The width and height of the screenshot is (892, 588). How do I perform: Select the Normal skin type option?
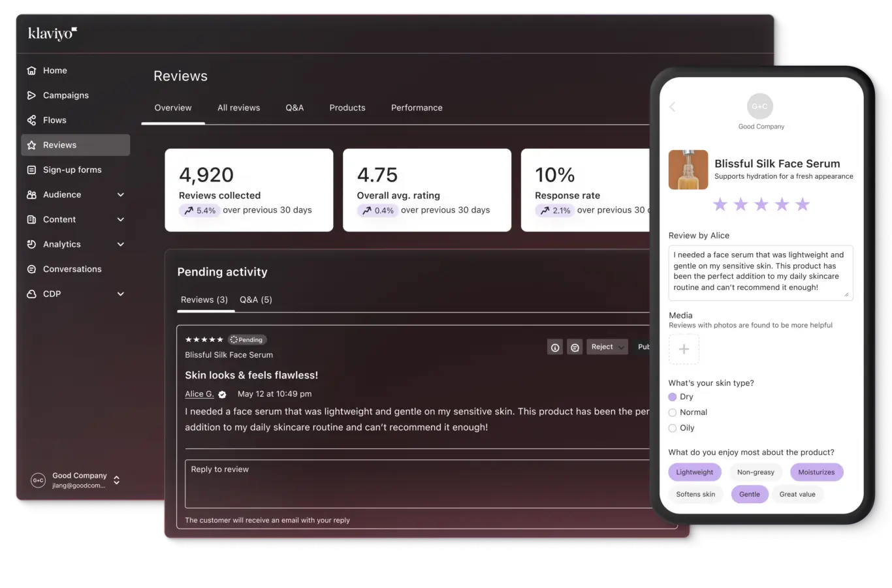[673, 412]
